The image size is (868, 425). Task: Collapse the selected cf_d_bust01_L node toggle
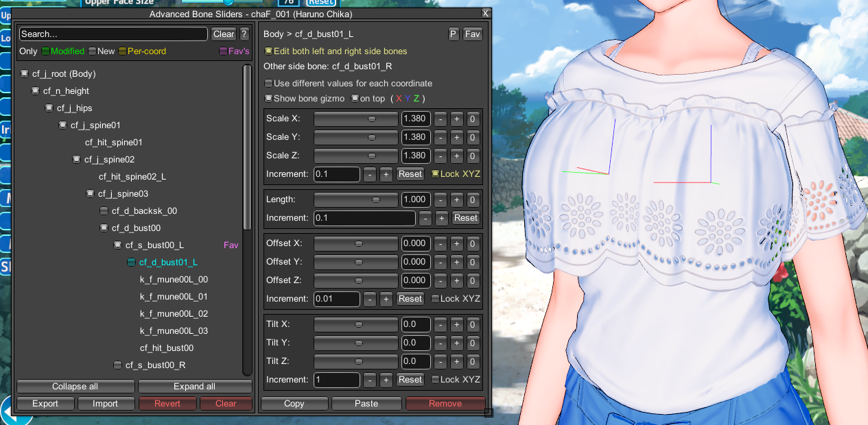132,262
